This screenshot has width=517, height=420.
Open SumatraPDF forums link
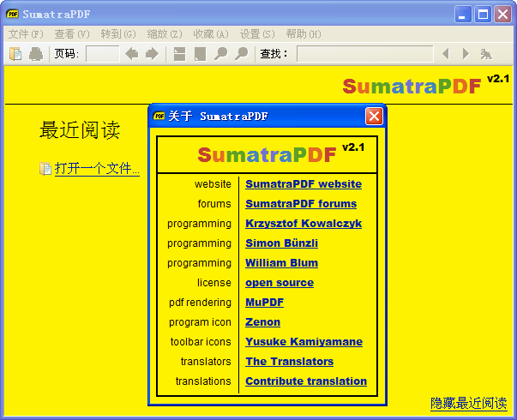pos(301,204)
